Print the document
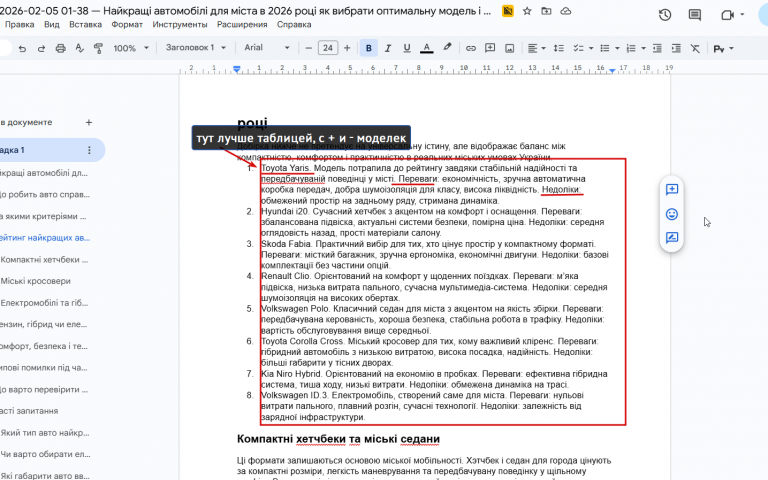The height and width of the screenshot is (480, 768). point(60,48)
